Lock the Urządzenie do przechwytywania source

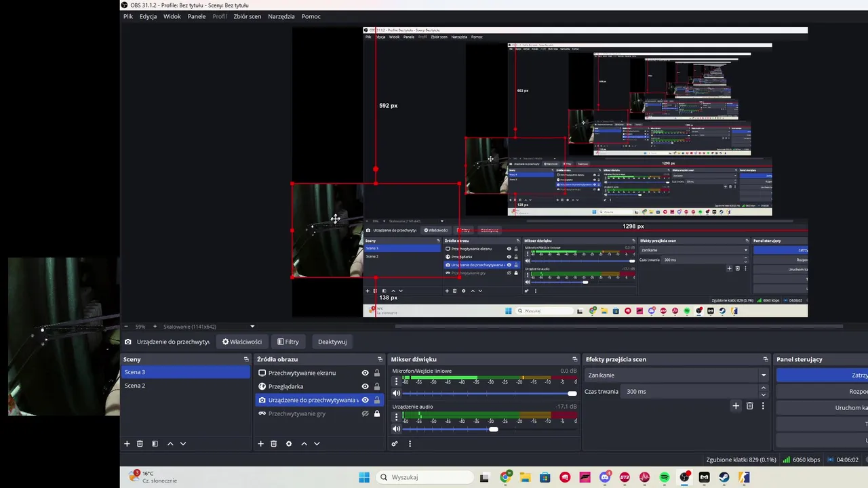377,400
